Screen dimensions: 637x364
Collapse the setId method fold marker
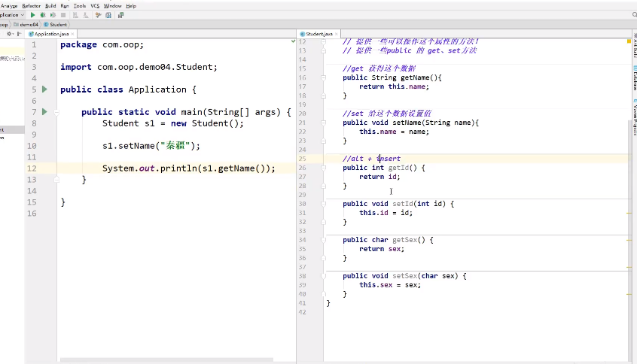[x=323, y=204]
